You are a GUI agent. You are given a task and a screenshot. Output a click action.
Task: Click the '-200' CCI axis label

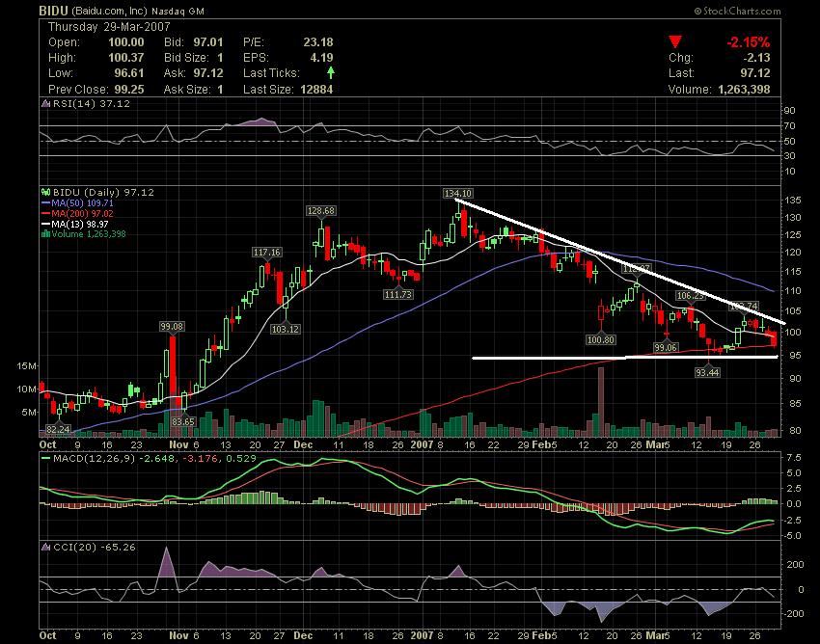[x=793, y=614]
